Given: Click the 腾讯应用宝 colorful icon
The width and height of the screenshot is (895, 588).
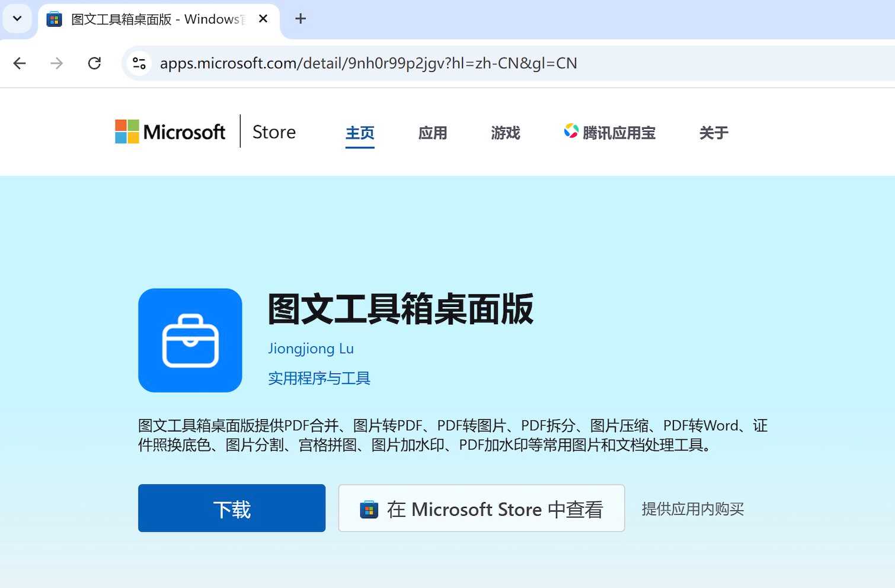Looking at the screenshot, I should pyautogui.click(x=571, y=132).
